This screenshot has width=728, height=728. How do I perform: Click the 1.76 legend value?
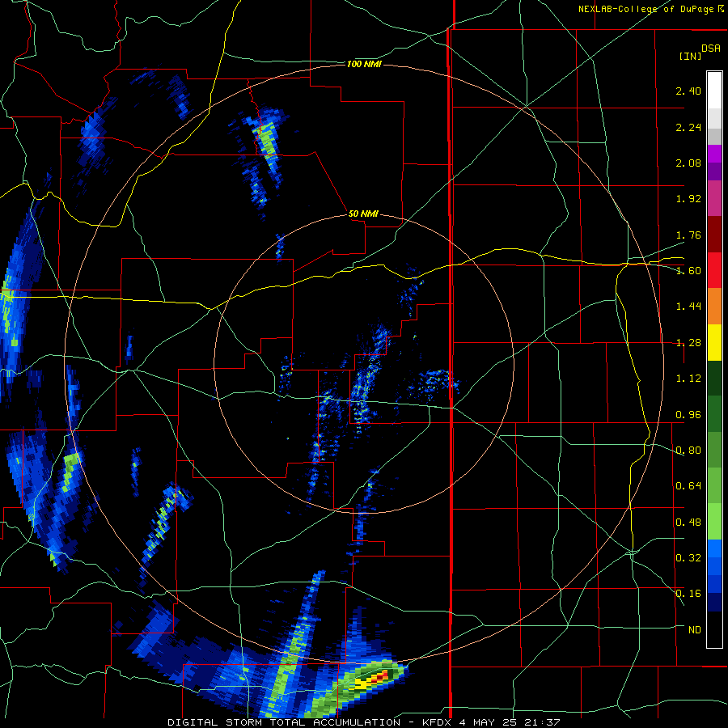click(x=688, y=235)
